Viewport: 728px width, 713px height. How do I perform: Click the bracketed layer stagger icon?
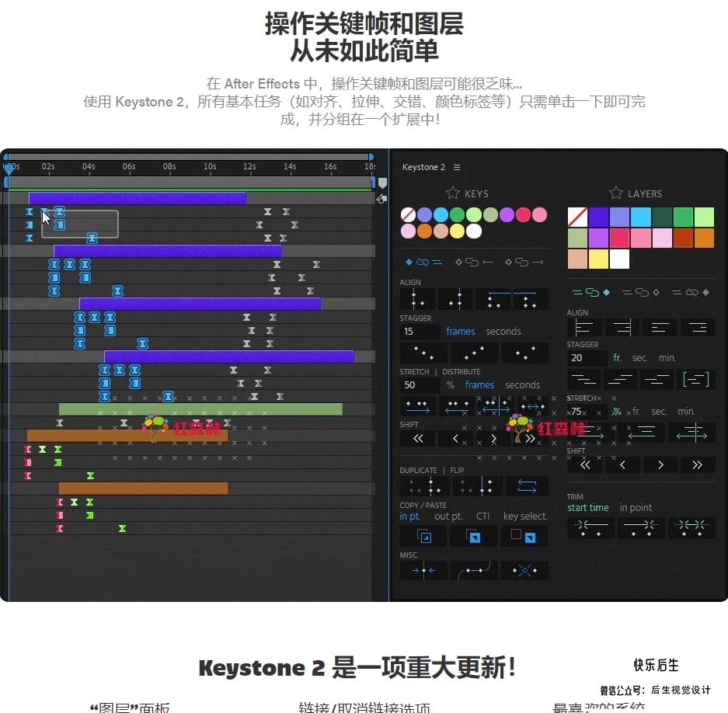pos(696,380)
